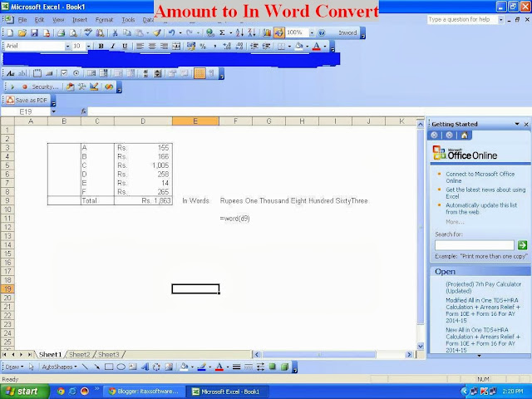Image resolution: width=532 pixels, height=399 pixels.
Task: Open the Chart Wizard
Action: [267, 32]
